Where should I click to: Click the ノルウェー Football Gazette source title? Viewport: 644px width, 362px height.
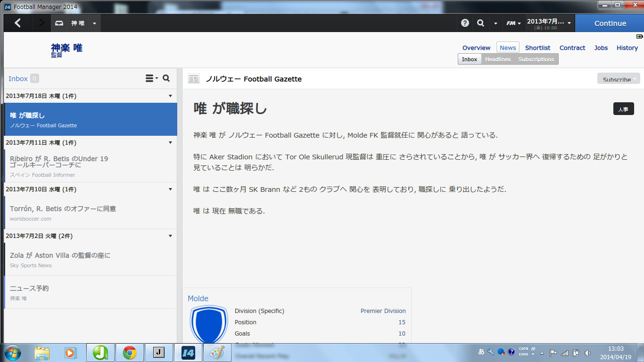click(x=254, y=79)
